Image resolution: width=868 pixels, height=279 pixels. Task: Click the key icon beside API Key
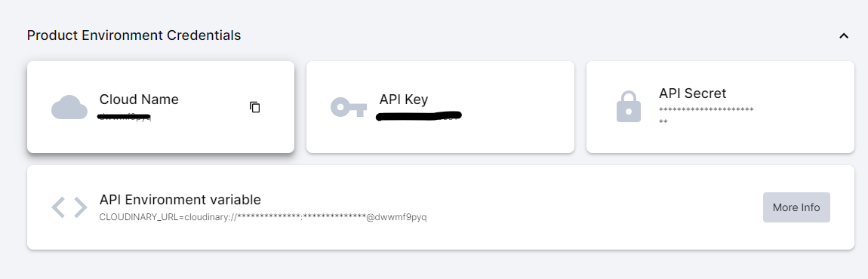(x=349, y=107)
